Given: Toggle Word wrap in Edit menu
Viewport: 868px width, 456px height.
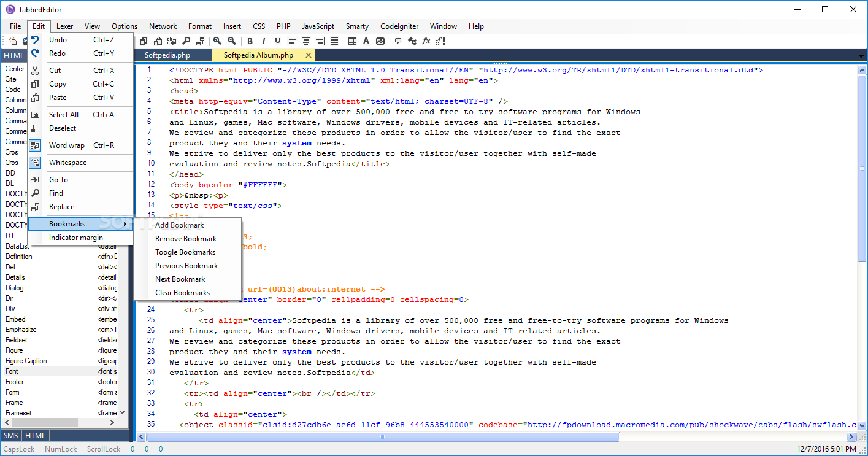Looking at the screenshot, I should [x=80, y=145].
